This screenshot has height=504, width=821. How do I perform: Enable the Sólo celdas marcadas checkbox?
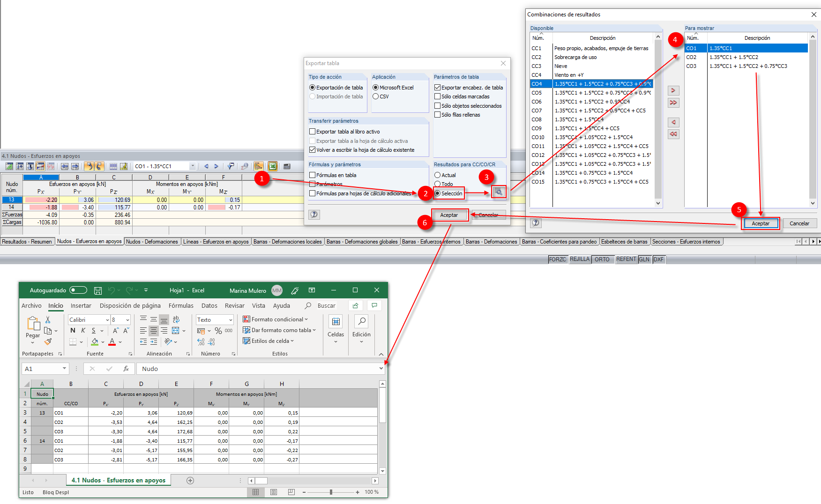438,96
